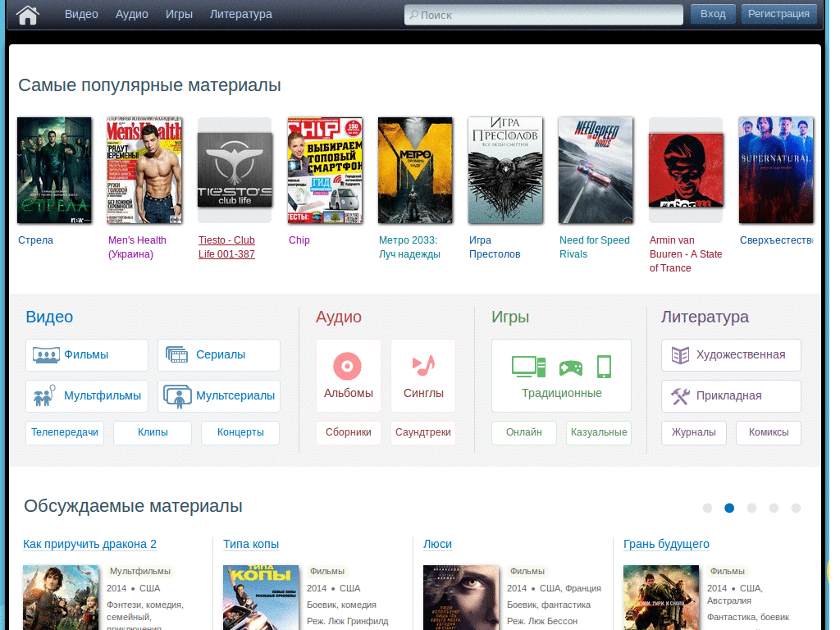Open the Need for Speed Rivals cover
This screenshot has height=630, width=840.
click(596, 171)
